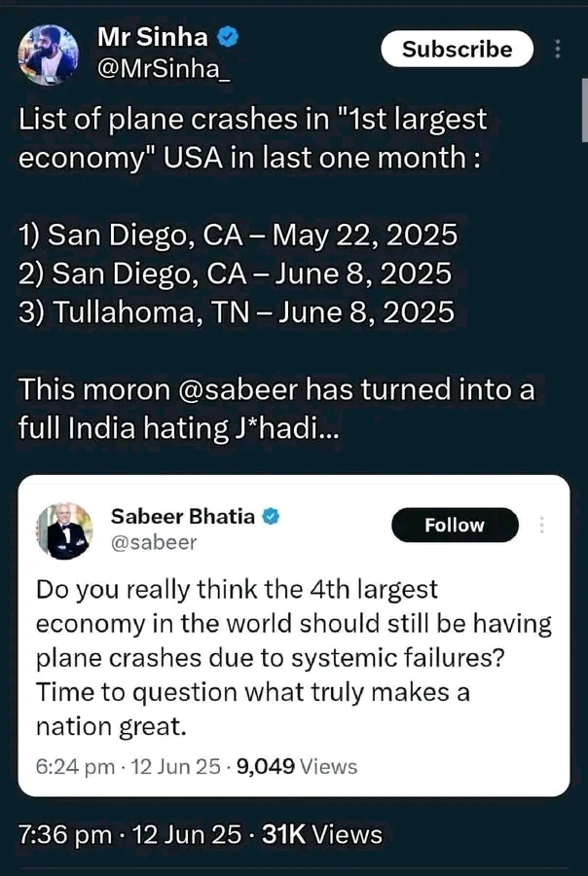Follow Sabeer Bhatia with the Follow button
This screenshot has height=876, width=588.
coord(455,526)
